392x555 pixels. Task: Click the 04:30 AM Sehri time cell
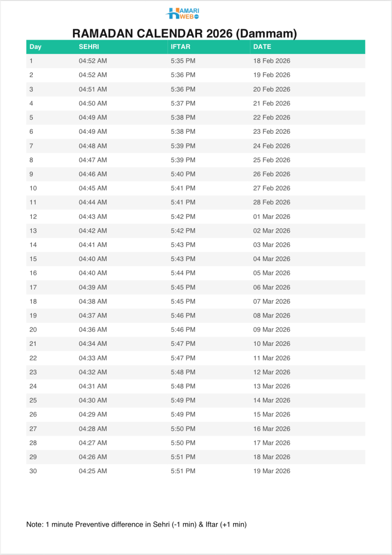(93, 400)
